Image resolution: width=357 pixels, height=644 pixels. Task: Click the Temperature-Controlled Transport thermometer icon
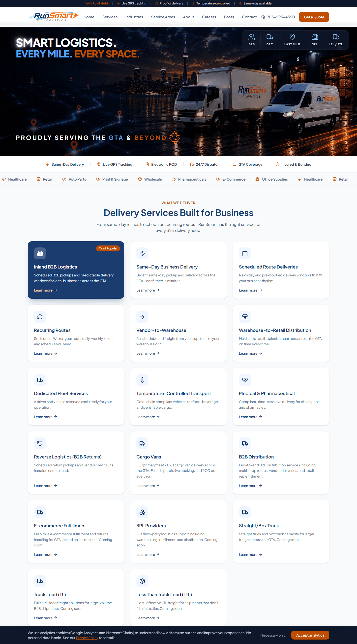coord(142,380)
